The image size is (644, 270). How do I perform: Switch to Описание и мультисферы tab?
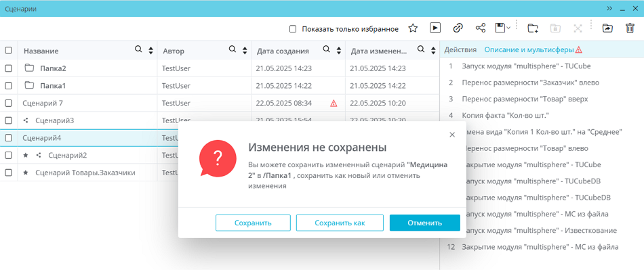click(x=529, y=49)
